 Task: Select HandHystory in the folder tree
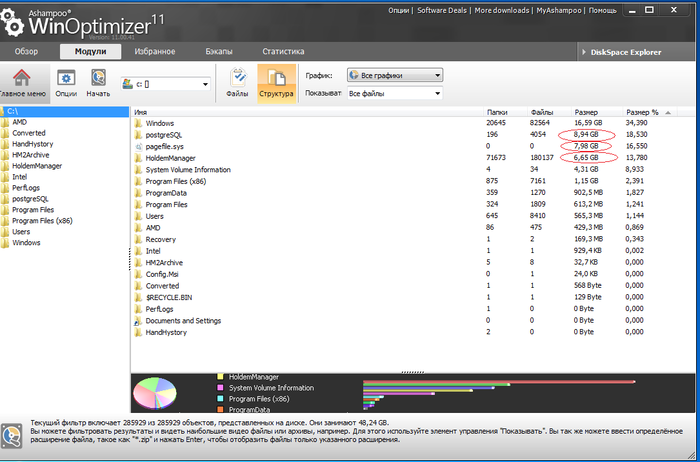tap(33, 144)
